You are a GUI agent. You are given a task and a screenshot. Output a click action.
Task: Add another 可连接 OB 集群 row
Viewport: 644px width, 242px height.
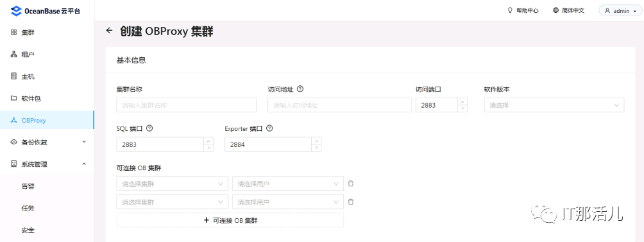coord(230,220)
